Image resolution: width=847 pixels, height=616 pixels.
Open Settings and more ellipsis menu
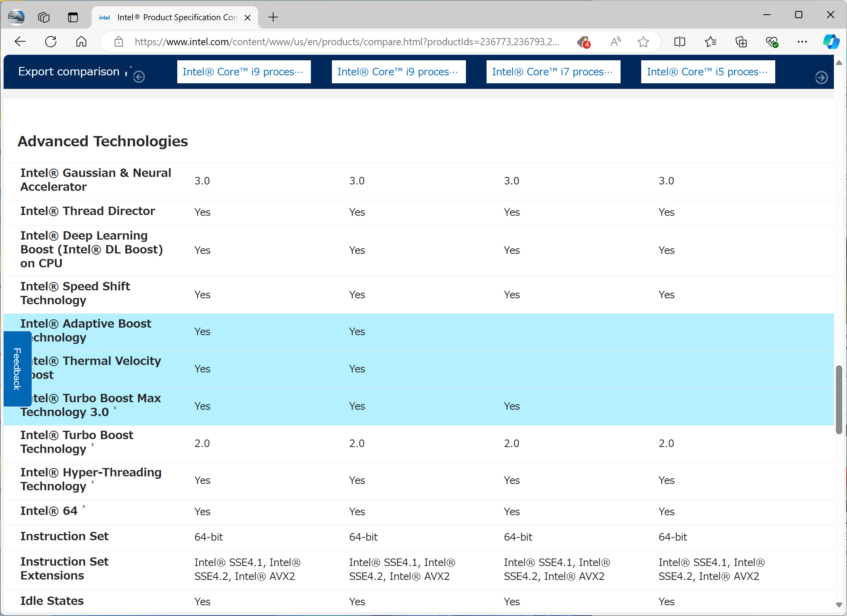pos(802,42)
